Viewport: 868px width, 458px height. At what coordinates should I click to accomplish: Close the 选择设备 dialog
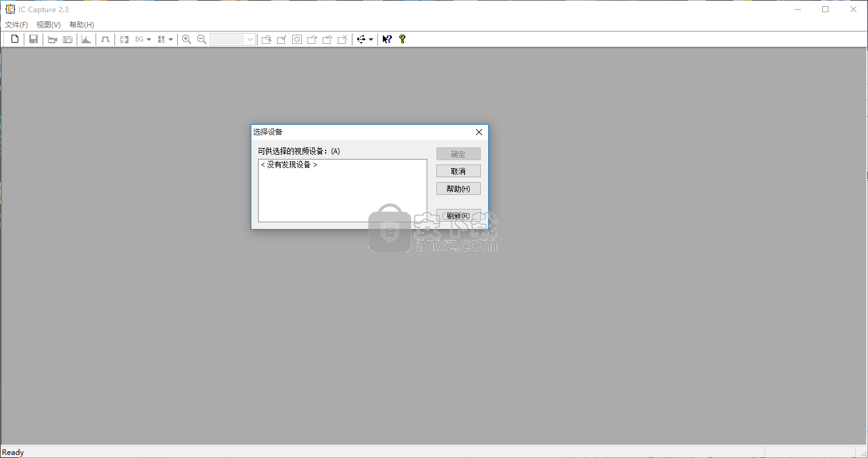(478, 132)
